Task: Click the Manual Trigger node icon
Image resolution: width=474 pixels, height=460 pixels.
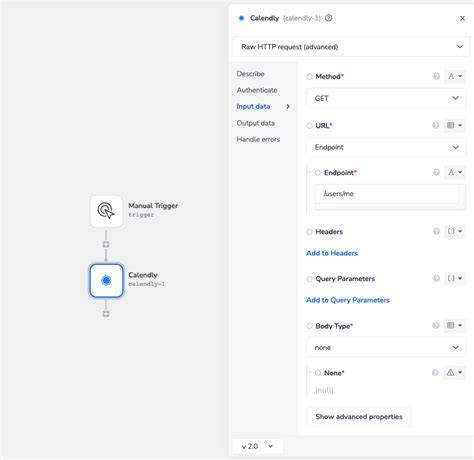Action: [x=106, y=211]
